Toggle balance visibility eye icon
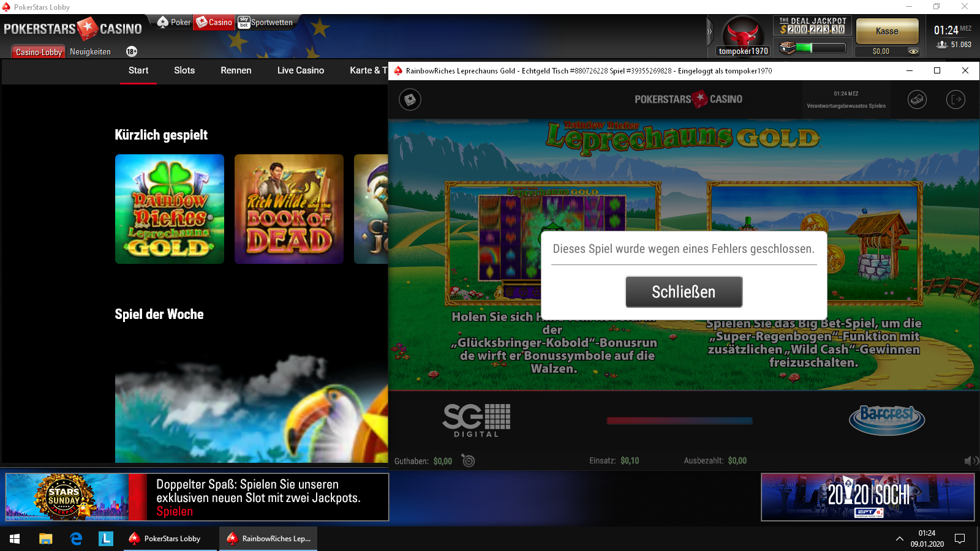 pos(913,51)
